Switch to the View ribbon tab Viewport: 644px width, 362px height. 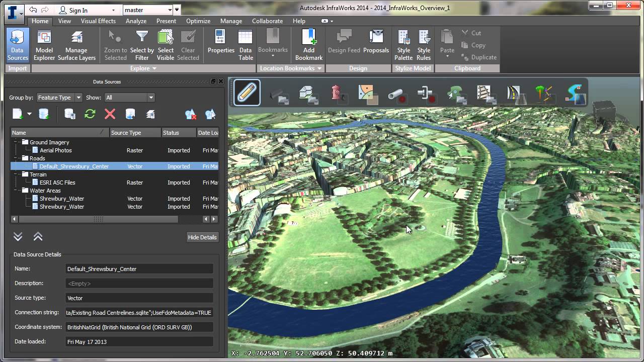click(x=64, y=21)
